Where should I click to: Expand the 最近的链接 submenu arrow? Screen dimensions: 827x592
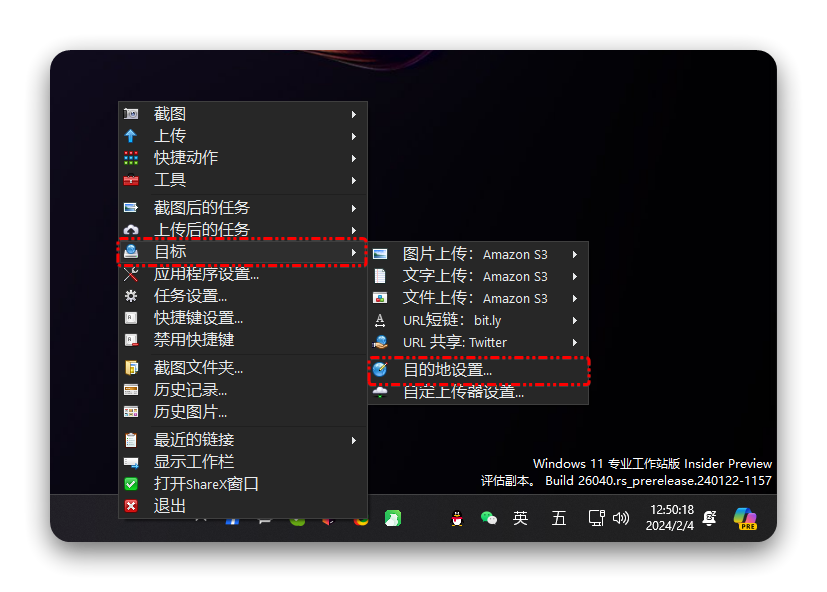[x=354, y=441]
